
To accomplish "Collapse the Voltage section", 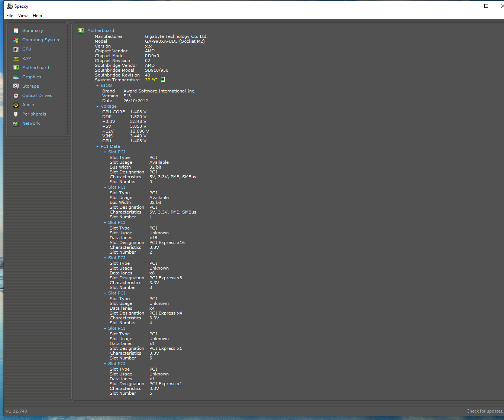I will coord(98,107).
